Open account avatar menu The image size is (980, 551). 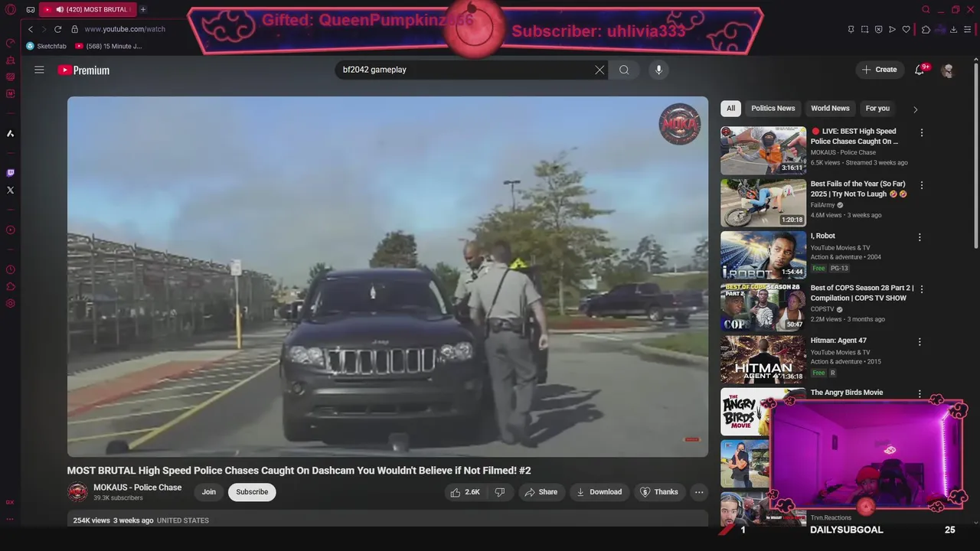948,70
